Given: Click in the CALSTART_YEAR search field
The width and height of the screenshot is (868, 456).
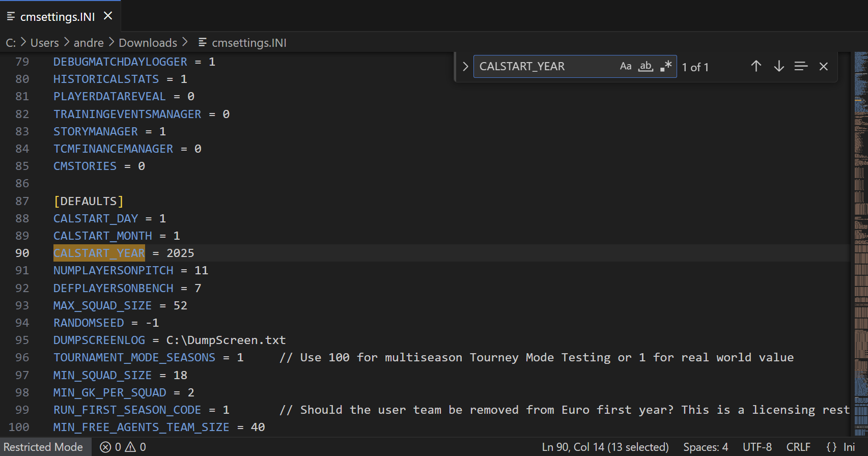Looking at the screenshot, I should click(545, 66).
